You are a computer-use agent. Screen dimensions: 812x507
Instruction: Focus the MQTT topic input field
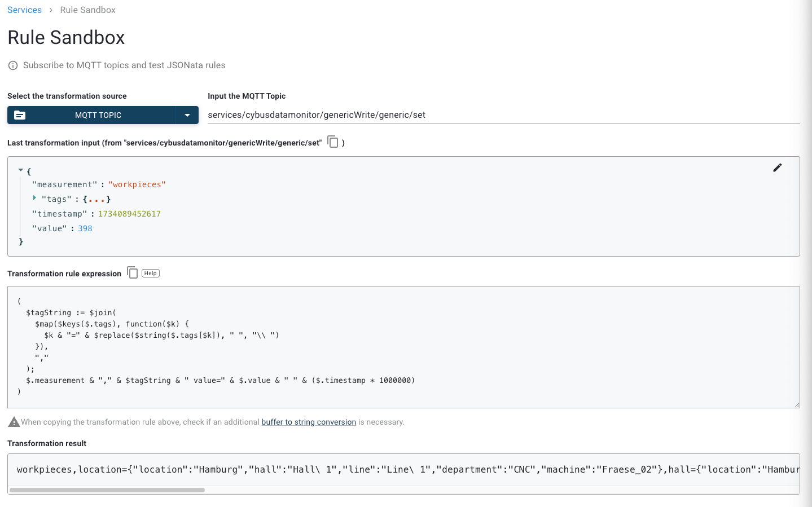pos(502,115)
